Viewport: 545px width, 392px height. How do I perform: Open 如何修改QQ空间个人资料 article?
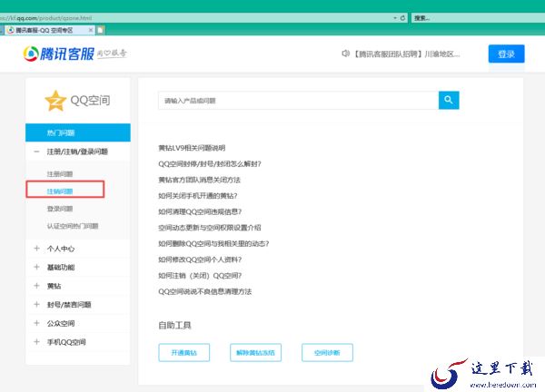point(200,260)
